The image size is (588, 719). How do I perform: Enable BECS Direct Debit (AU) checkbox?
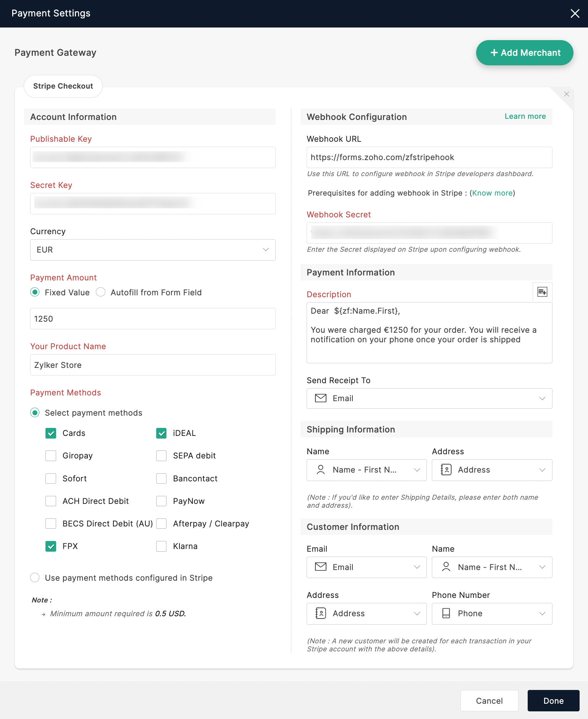click(51, 524)
